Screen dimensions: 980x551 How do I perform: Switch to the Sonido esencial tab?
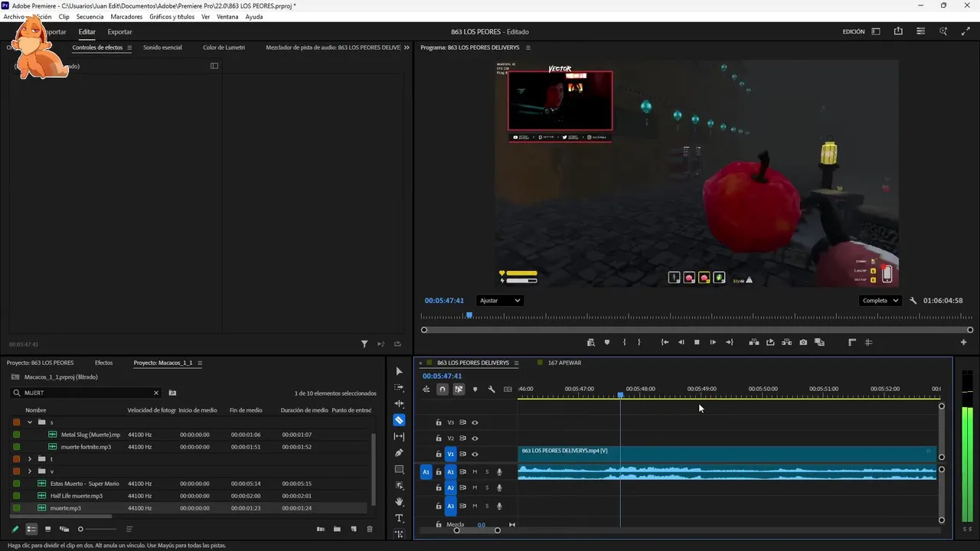162,47
